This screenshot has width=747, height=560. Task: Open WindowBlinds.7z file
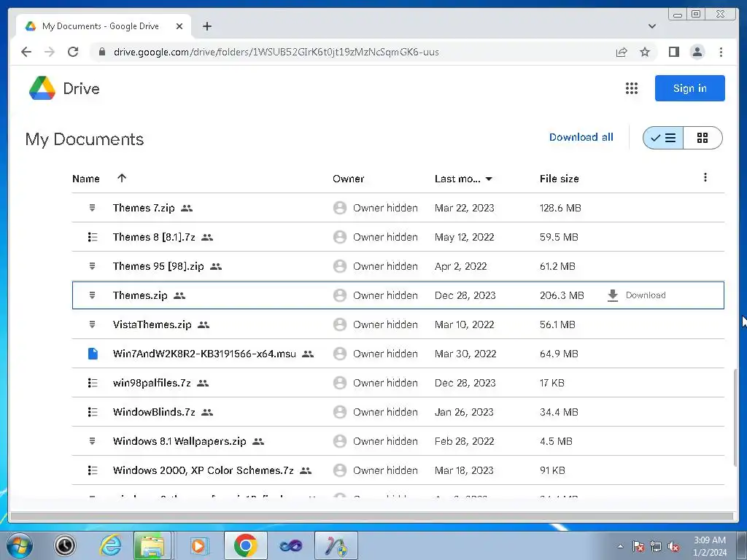[154, 412]
